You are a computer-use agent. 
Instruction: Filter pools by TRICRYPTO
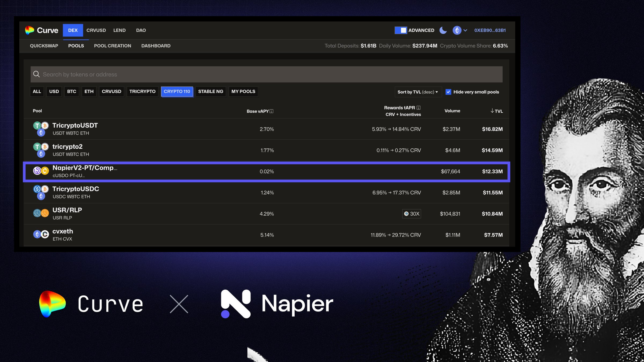142,91
